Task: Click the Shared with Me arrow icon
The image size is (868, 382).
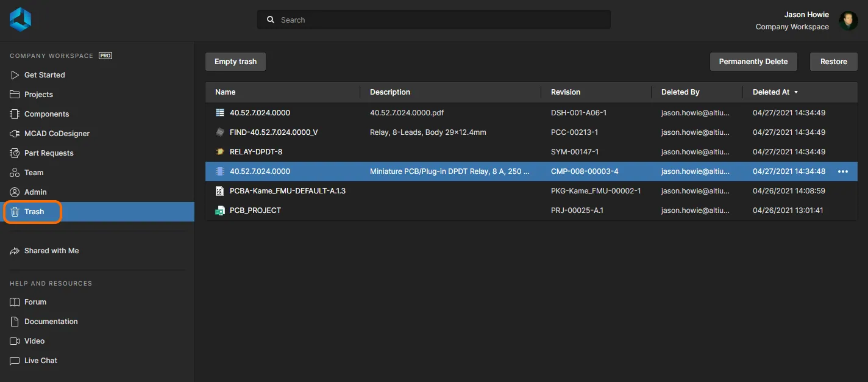Action: (15, 251)
